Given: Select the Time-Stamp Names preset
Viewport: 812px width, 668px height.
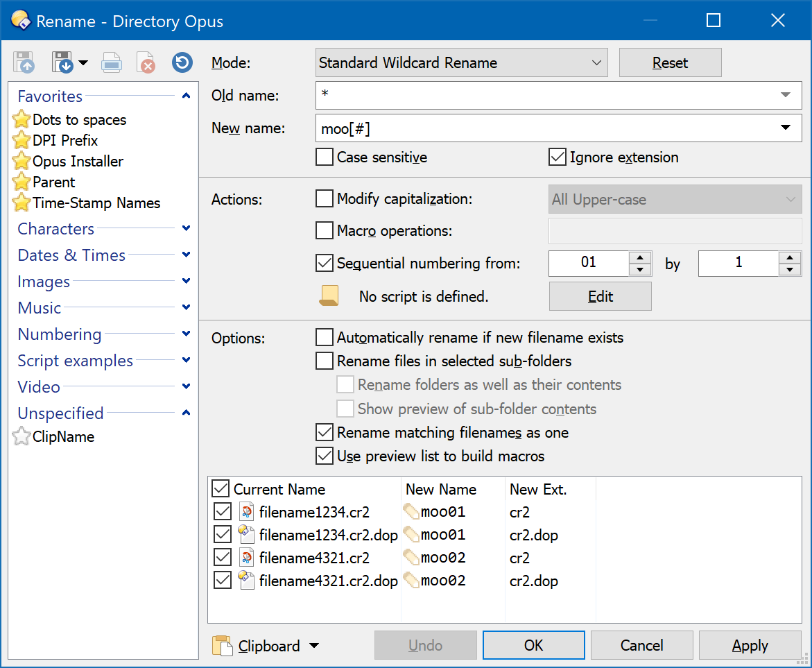Looking at the screenshot, I should tap(96, 203).
